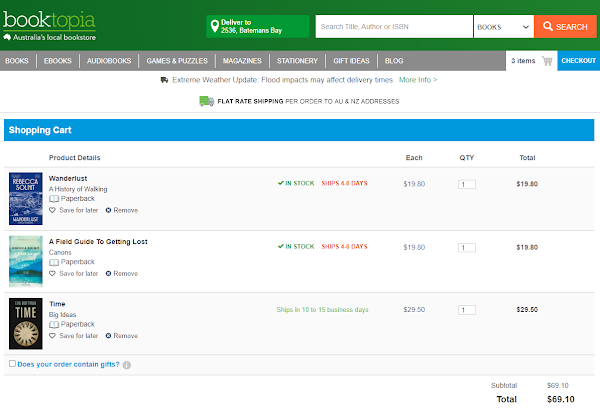Click 'Does your order contain gifts?' link text
The height and width of the screenshot is (420, 600).
68,364
